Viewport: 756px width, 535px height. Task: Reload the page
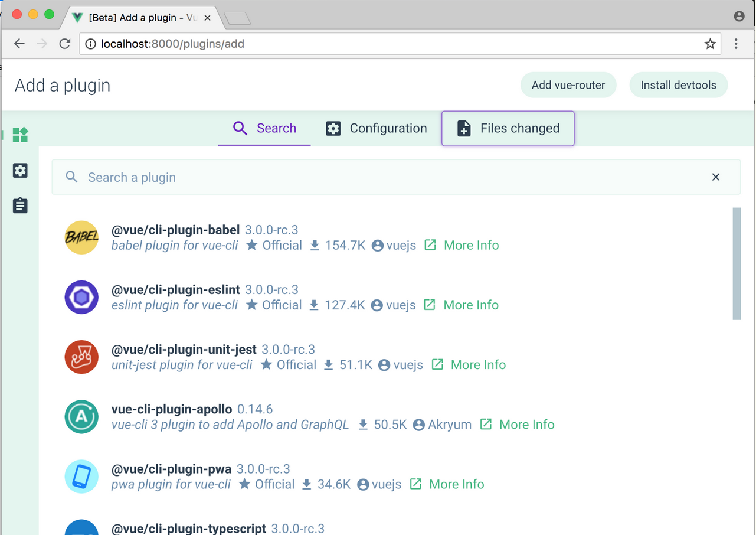(x=65, y=44)
